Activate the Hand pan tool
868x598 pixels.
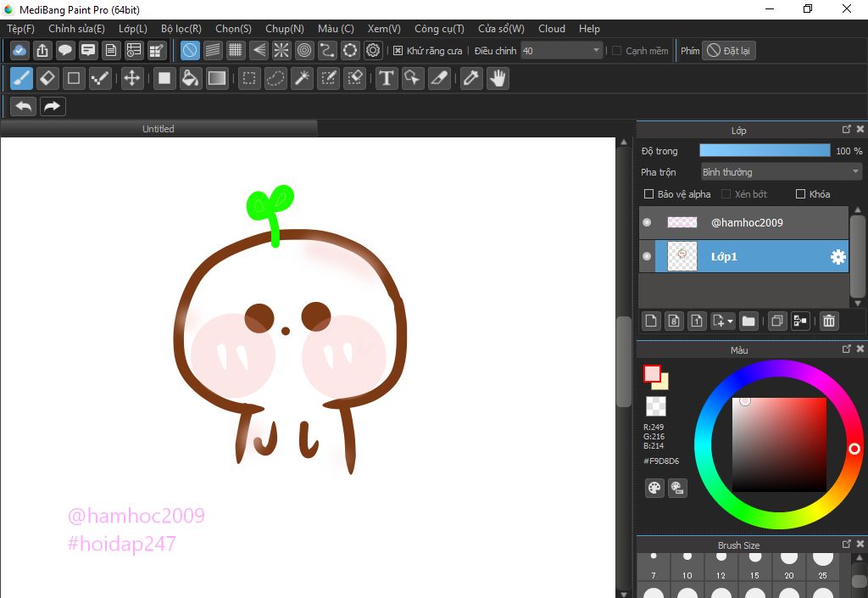498,79
